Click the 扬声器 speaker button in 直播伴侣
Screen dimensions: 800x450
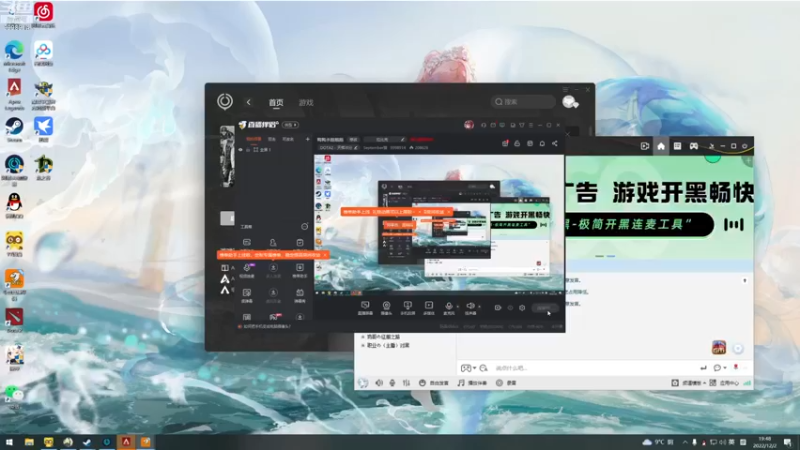(x=470, y=308)
